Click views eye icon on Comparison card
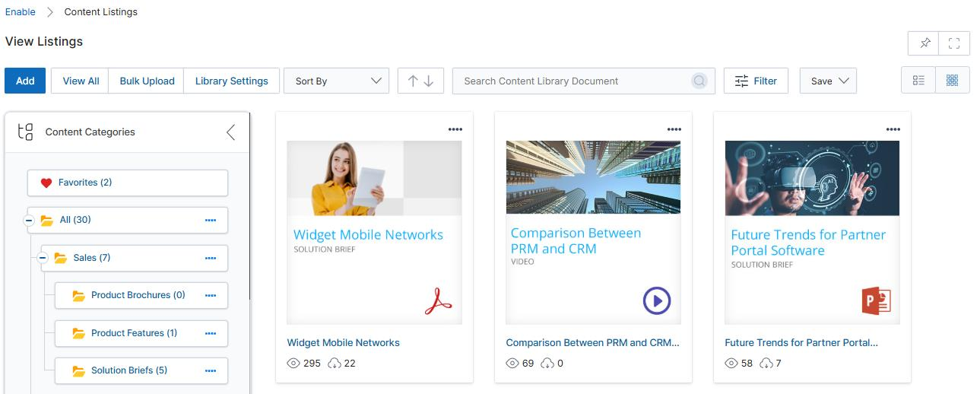The image size is (980, 394). [512, 364]
